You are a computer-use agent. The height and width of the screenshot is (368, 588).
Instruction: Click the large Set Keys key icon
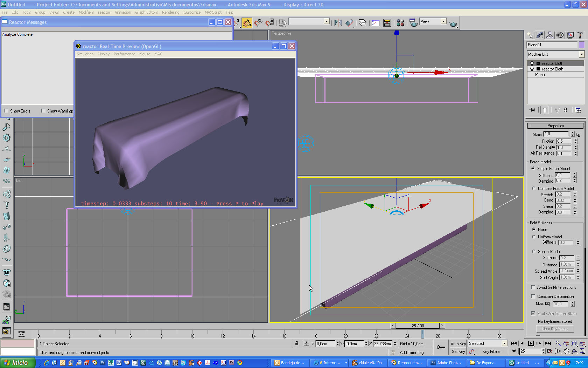point(441,347)
